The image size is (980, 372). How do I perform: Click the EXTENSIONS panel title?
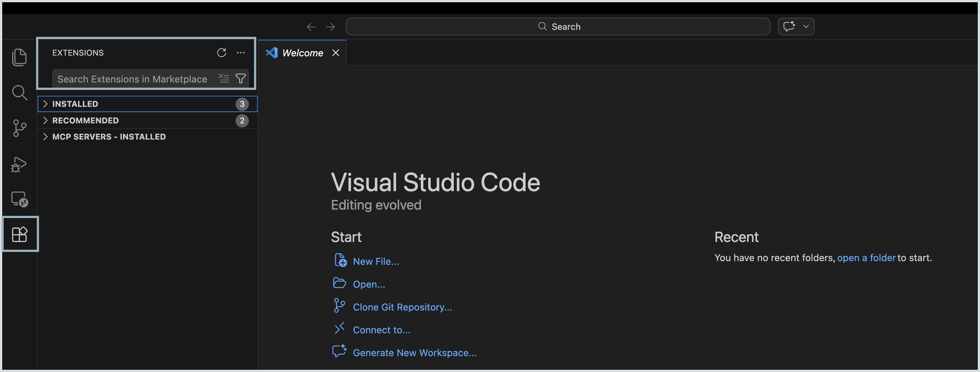click(78, 53)
